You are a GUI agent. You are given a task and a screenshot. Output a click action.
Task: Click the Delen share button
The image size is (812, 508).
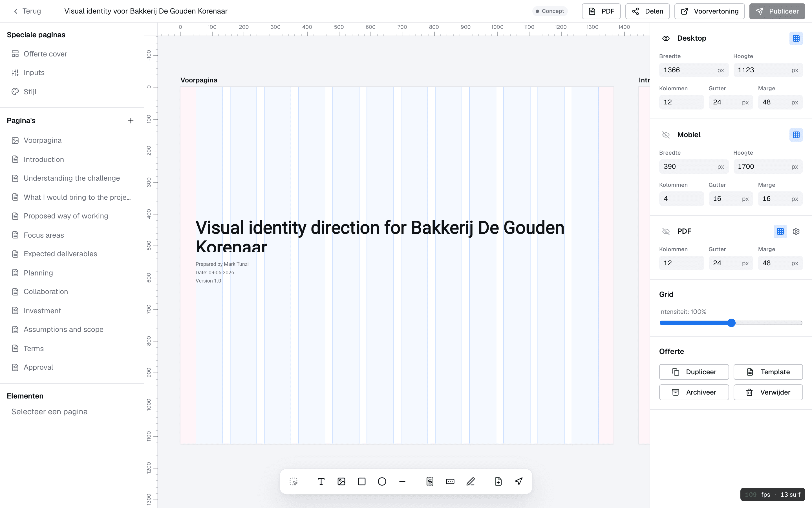(x=647, y=11)
